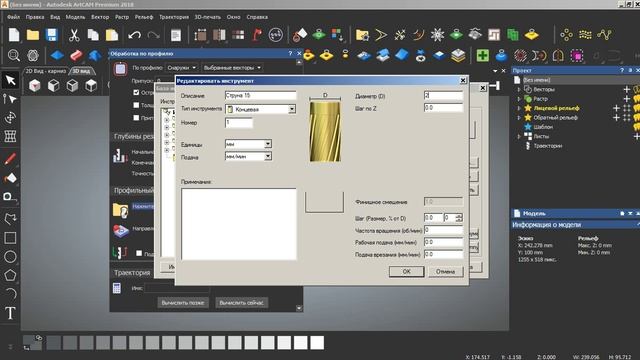Choose the arc drawing tool
This screenshot has height=360, width=640.
(10, 293)
